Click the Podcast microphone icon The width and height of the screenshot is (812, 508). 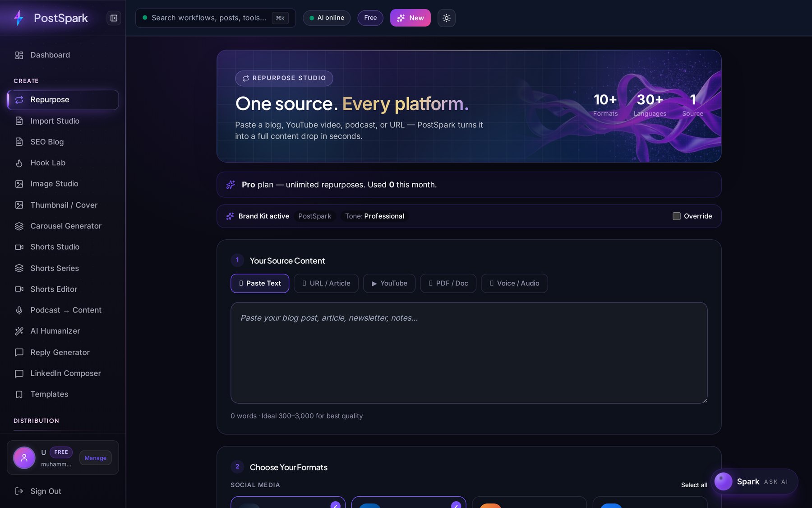pyautogui.click(x=19, y=310)
